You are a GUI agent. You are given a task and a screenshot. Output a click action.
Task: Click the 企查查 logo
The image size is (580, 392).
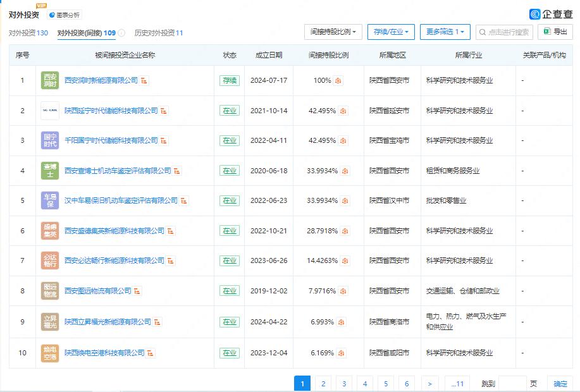point(551,14)
